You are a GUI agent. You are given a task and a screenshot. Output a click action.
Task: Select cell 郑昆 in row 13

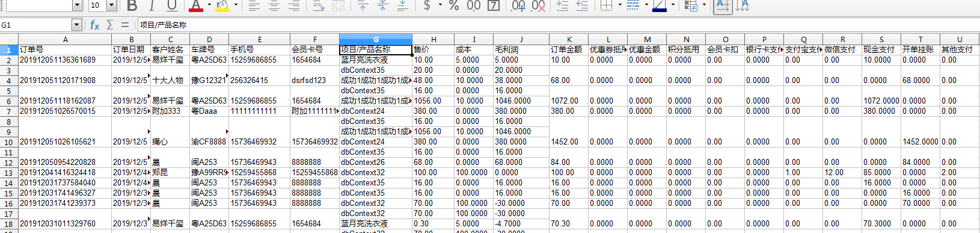click(170, 173)
